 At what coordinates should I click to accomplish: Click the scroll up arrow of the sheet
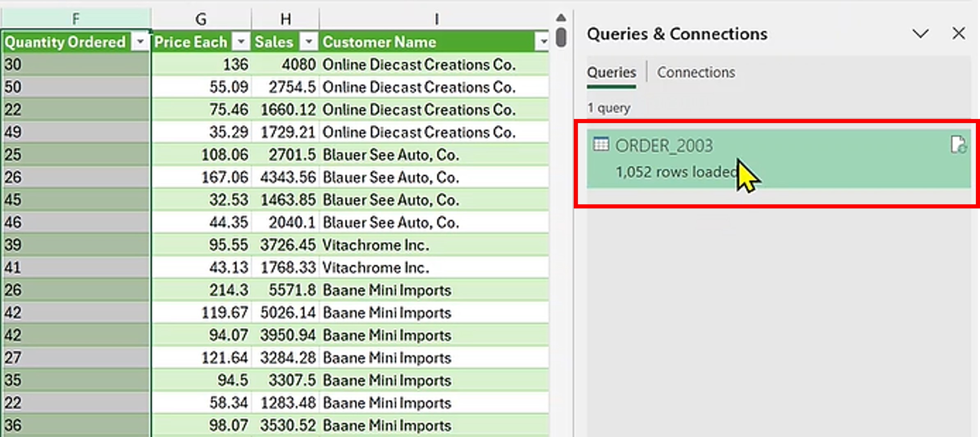tap(561, 18)
